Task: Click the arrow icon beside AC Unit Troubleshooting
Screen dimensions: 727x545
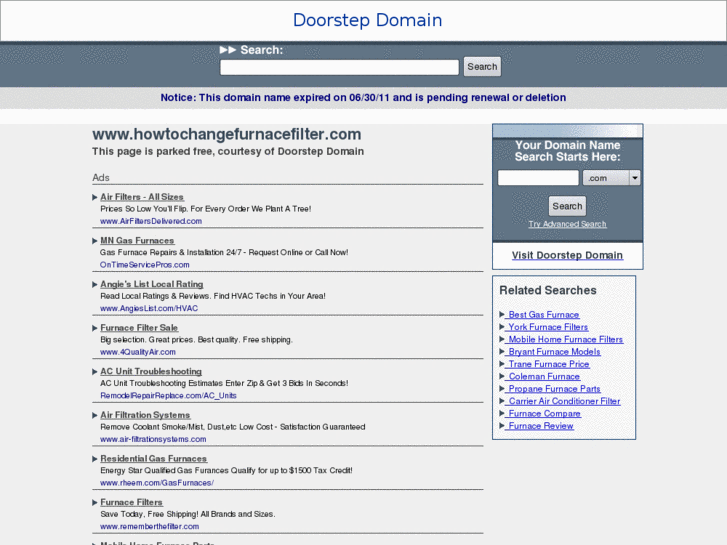Action: click(x=95, y=372)
